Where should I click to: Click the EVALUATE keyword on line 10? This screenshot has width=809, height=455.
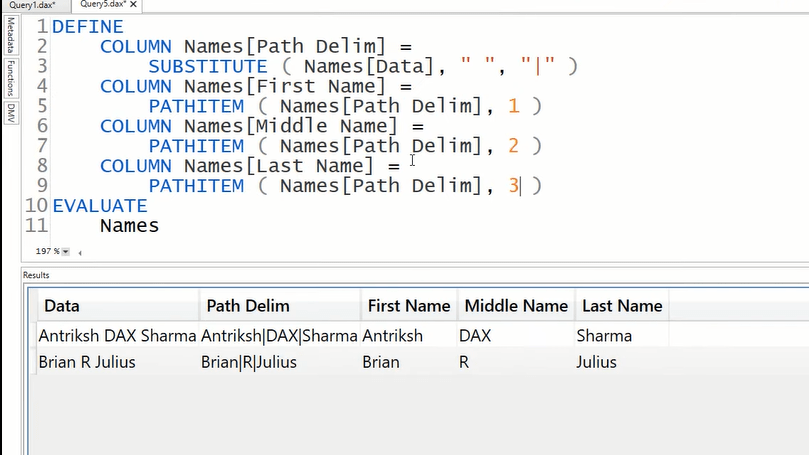[100, 206]
